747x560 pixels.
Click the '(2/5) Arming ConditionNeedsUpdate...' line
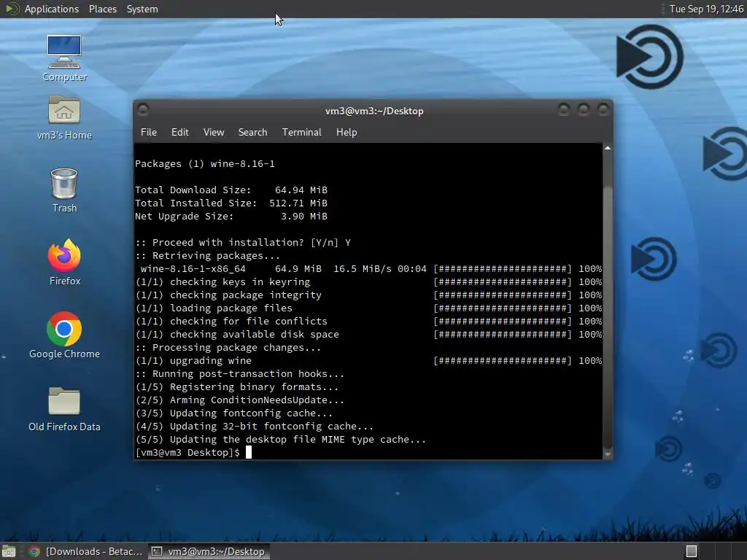click(239, 400)
